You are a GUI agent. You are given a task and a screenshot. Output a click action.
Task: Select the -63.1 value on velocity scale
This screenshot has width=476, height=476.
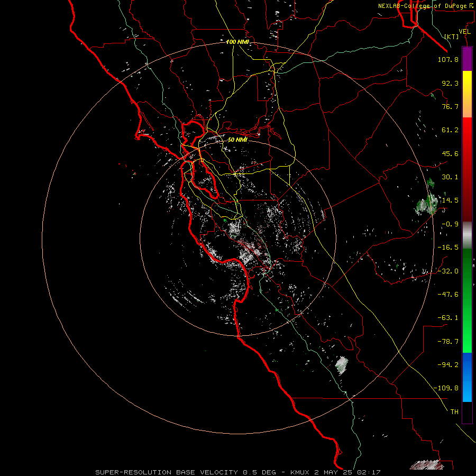click(x=448, y=318)
